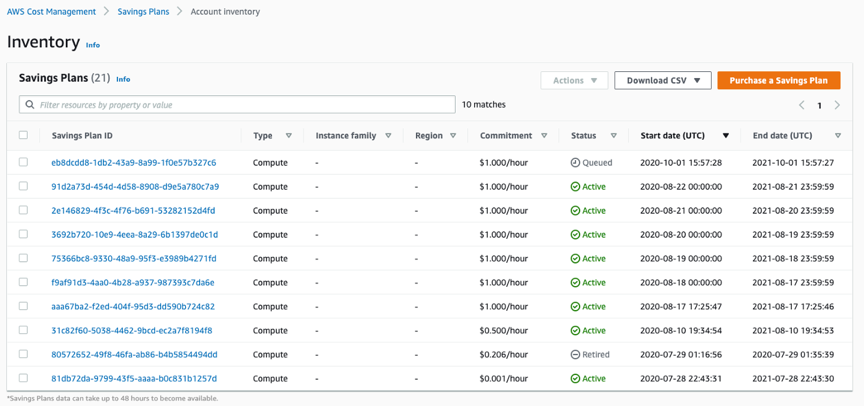Click the Retired status icon
Screen dimensions: 864x406
click(x=575, y=355)
